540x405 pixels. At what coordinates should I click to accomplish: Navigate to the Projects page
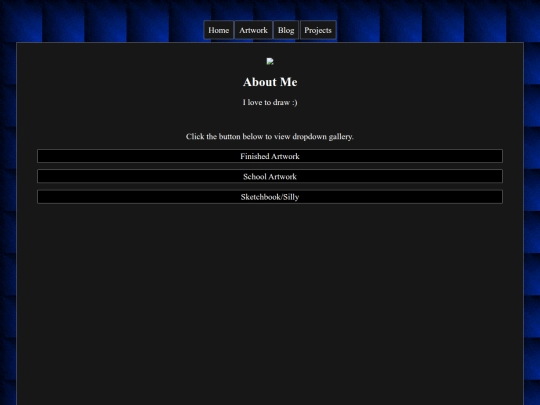[x=318, y=30]
